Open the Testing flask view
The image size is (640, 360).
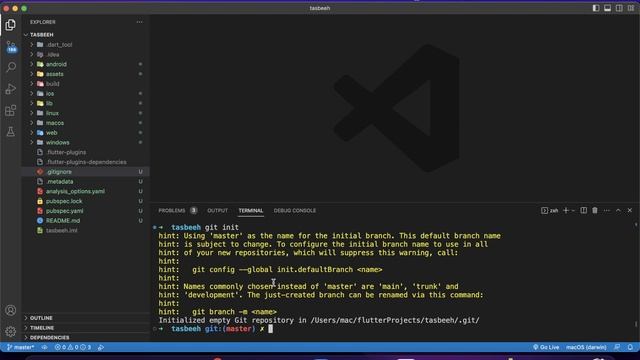pyautogui.click(x=11, y=131)
